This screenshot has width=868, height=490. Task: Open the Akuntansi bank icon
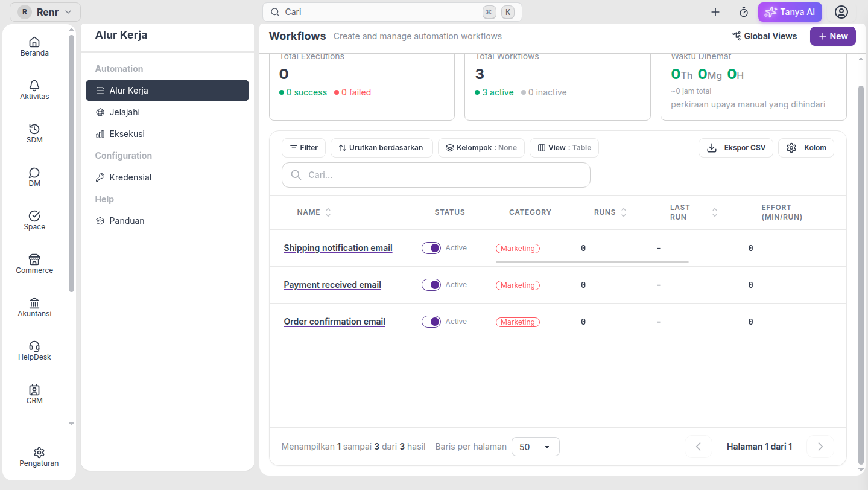(34, 303)
